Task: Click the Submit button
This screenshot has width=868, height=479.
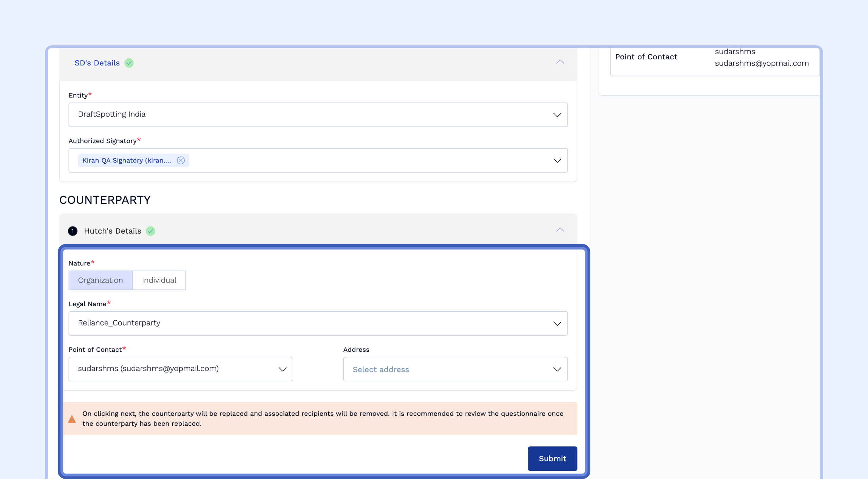Action: pyautogui.click(x=552, y=458)
